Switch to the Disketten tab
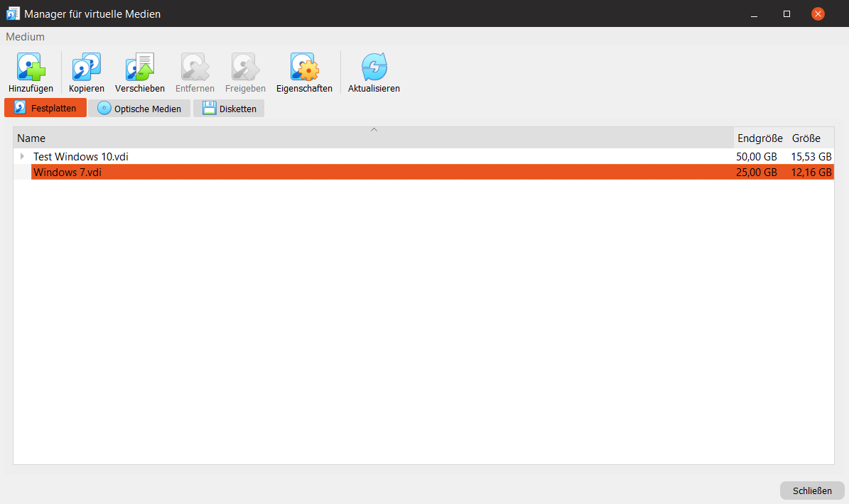 tap(229, 109)
